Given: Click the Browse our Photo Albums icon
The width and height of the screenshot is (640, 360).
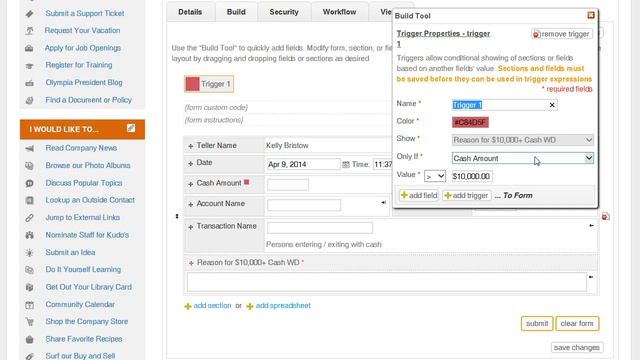Looking at the screenshot, I should (29, 166).
